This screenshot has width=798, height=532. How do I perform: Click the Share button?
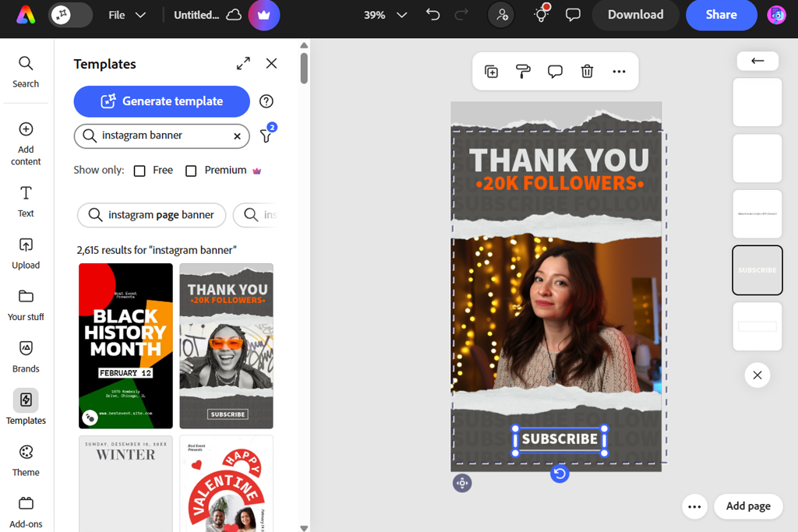click(721, 15)
